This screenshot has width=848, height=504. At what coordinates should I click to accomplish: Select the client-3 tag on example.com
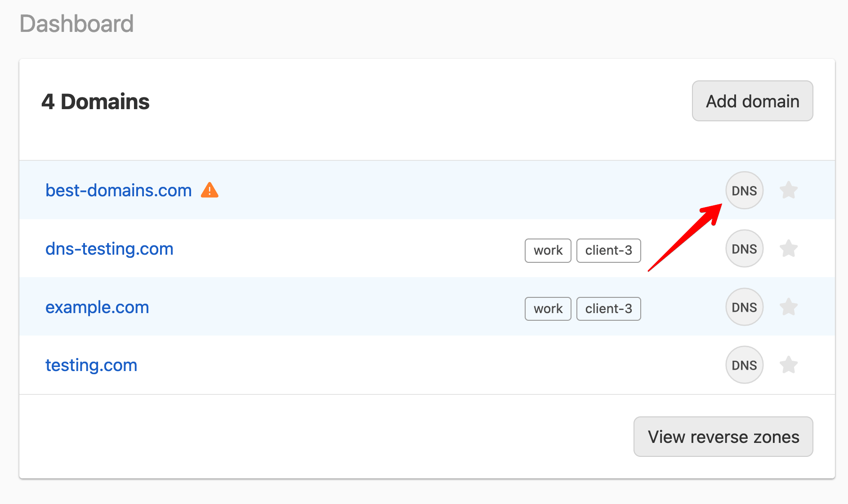tap(608, 309)
